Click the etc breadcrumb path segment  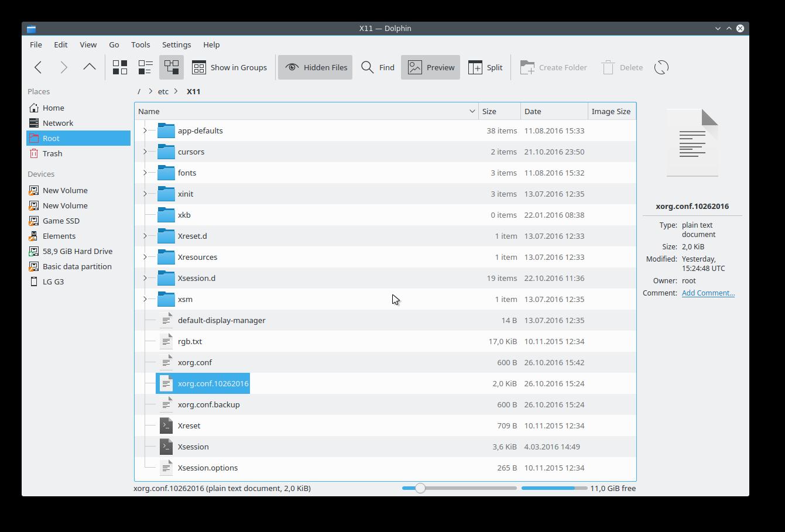coord(163,91)
